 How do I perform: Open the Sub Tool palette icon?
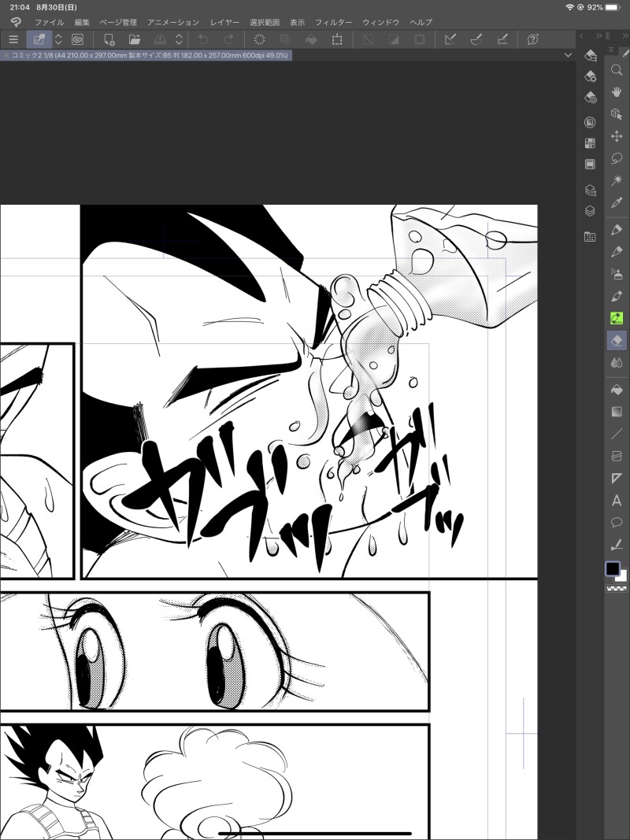coord(590,55)
